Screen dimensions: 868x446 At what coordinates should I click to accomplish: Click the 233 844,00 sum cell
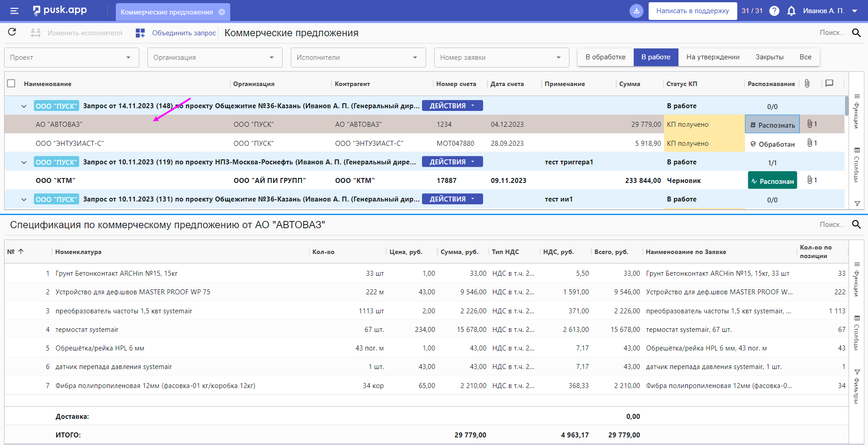point(643,180)
